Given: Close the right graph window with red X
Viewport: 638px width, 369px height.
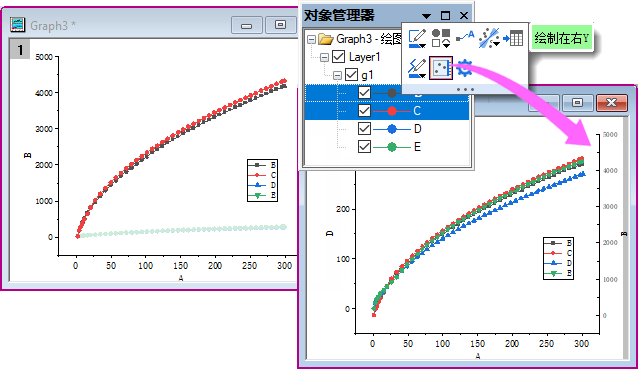Looking at the screenshot, I should pos(611,103).
